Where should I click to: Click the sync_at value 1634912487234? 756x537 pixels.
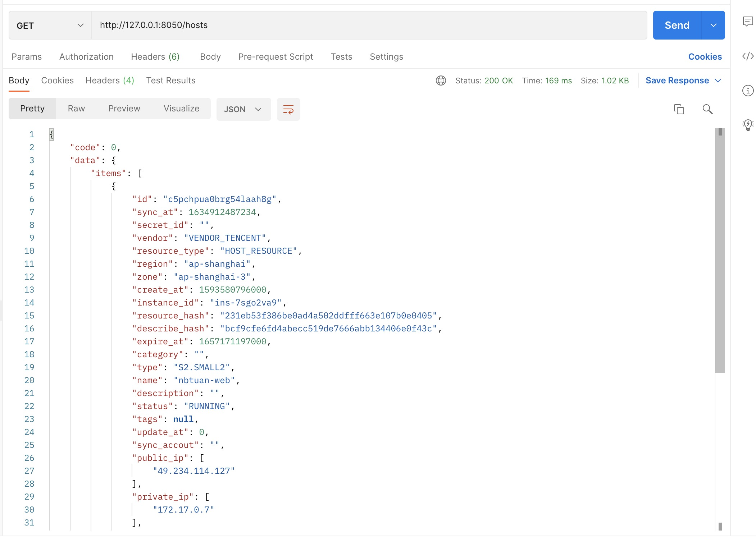(222, 212)
